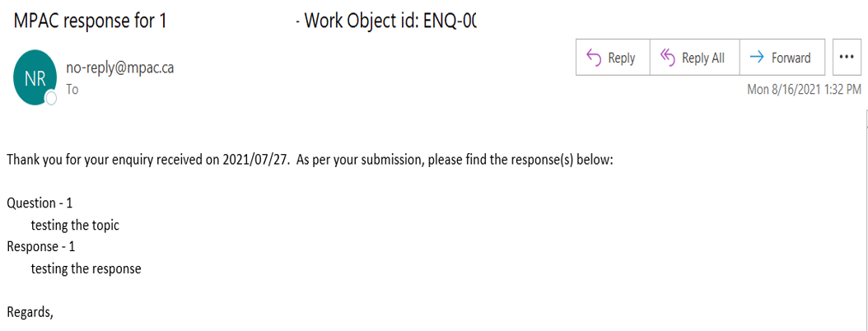868x331 pixels.
Task: Click the Reply All double-arrow icon
Action: coord(667,57)
